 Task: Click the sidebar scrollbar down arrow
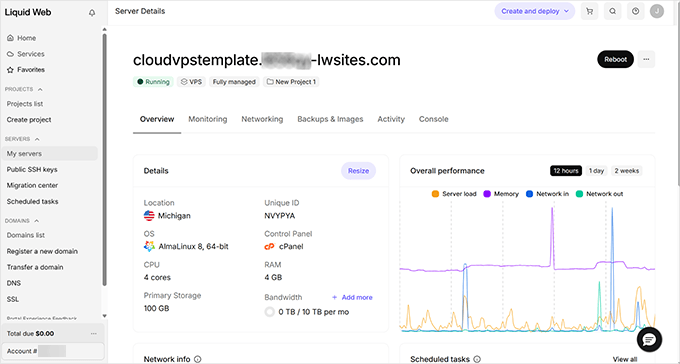click(x=104, y=316)
